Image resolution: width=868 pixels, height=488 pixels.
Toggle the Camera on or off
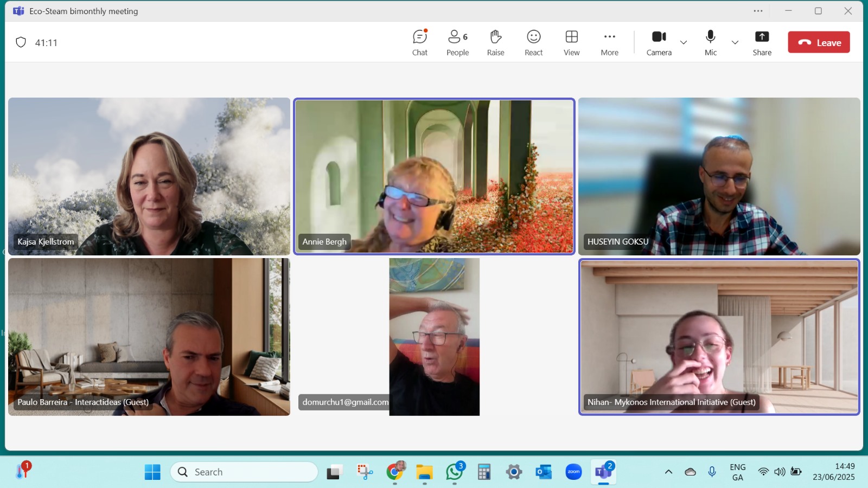click(659, 43)
